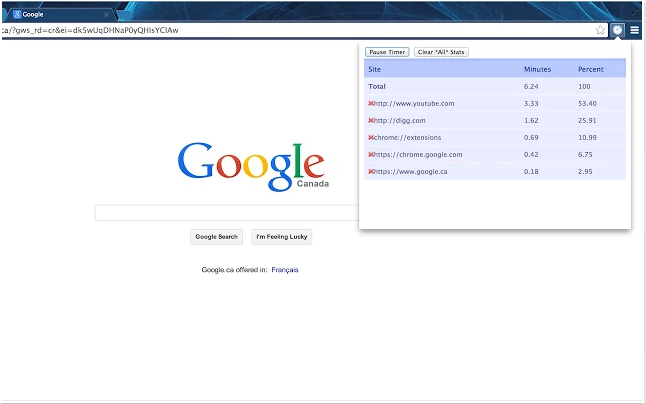Open the Chrome hamburger menu
The image size is (646, 404).
[x=634, y=30]
